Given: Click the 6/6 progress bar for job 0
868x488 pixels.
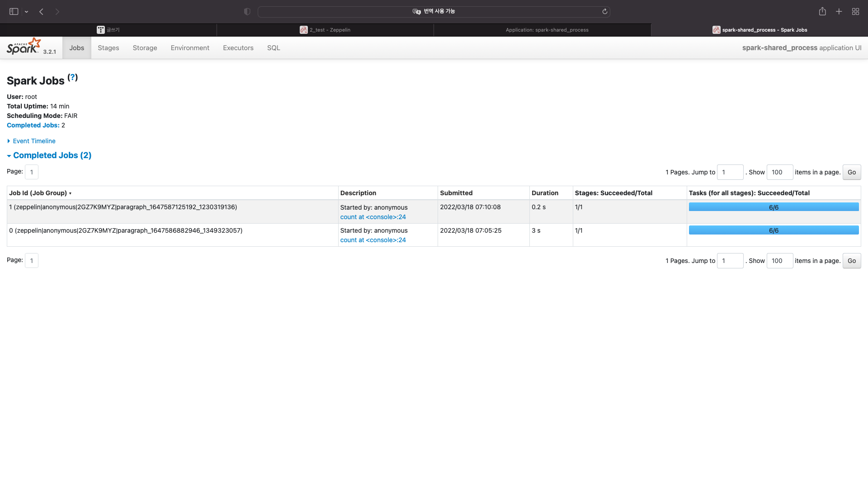Looking at the screenshot, I should tap(774, 230).
